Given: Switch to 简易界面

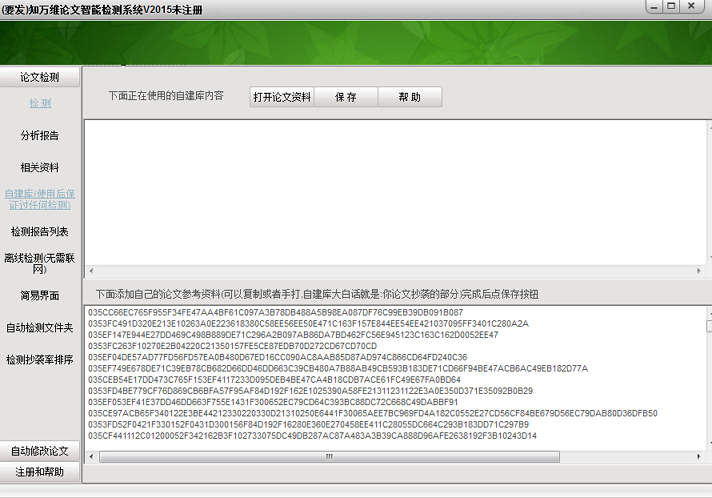Looking at the screenshot, I should [40, 296].
